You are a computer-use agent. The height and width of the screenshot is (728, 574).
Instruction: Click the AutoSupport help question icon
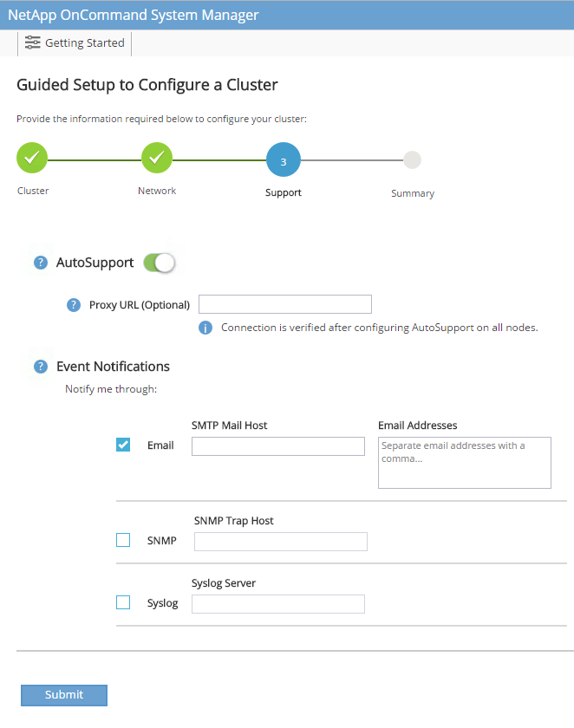[x=40, y=263]
